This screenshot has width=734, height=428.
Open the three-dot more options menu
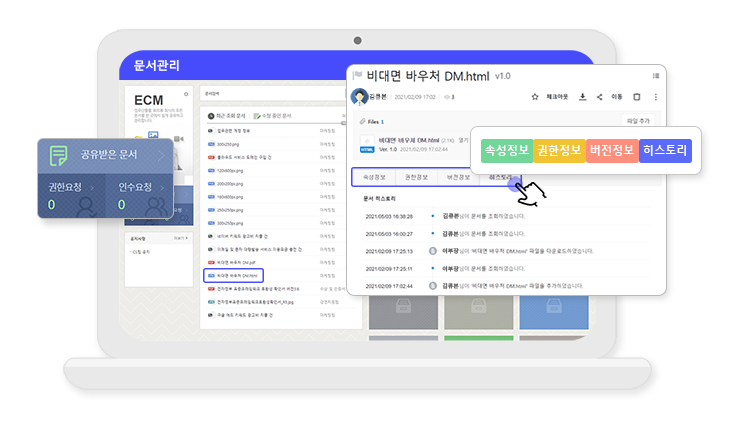point(656,97)
